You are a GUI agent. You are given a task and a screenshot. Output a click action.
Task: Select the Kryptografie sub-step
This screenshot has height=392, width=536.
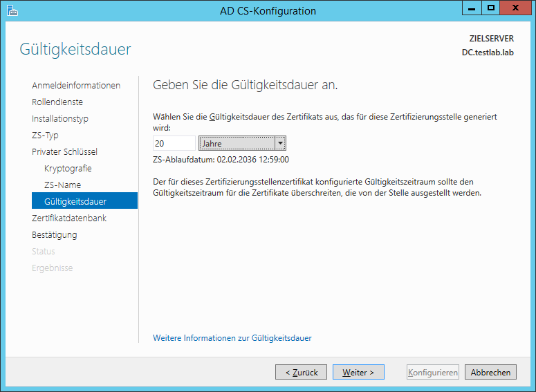pyautogui.click(x=68, y=169)
